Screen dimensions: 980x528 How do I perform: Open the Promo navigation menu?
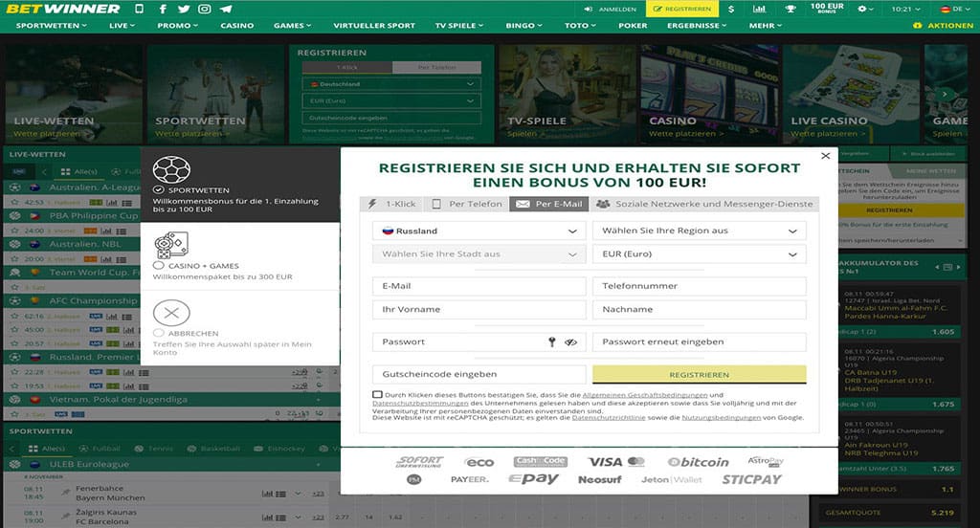tap(177, 26)
